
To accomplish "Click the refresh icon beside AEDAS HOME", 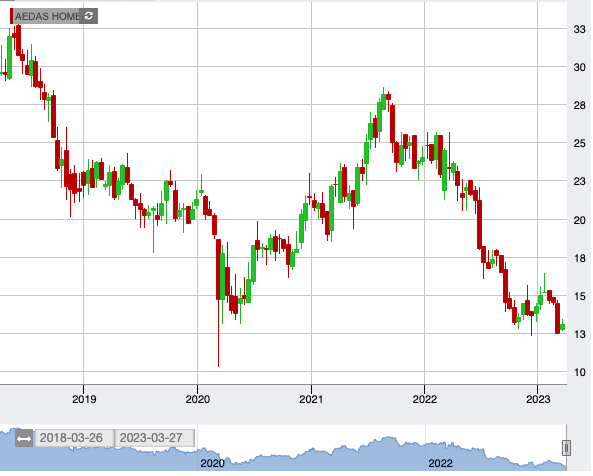I will [x=89, y=16].
